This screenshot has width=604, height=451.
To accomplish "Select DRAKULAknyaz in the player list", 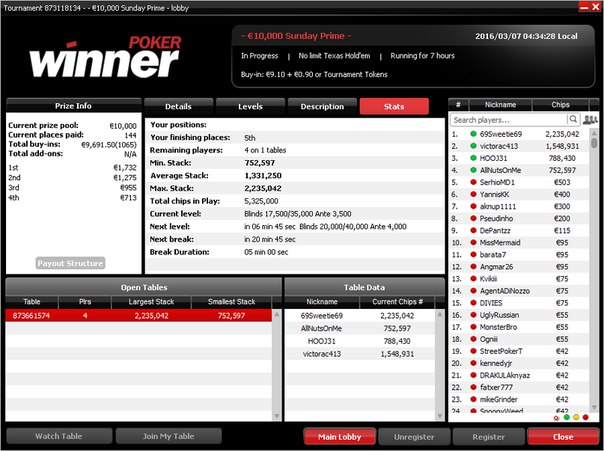I will tap(519, 375).
